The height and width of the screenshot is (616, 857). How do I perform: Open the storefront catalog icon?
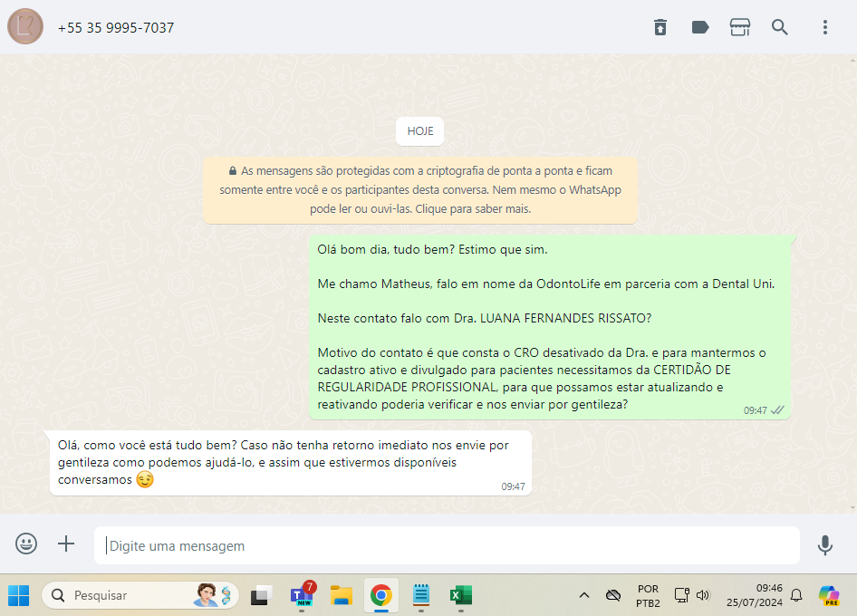(740, 27)
